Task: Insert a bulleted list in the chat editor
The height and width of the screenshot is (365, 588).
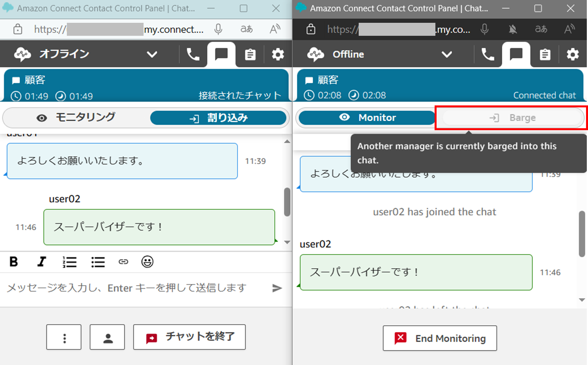Action: pyautogui.click(x=98, y=262)
